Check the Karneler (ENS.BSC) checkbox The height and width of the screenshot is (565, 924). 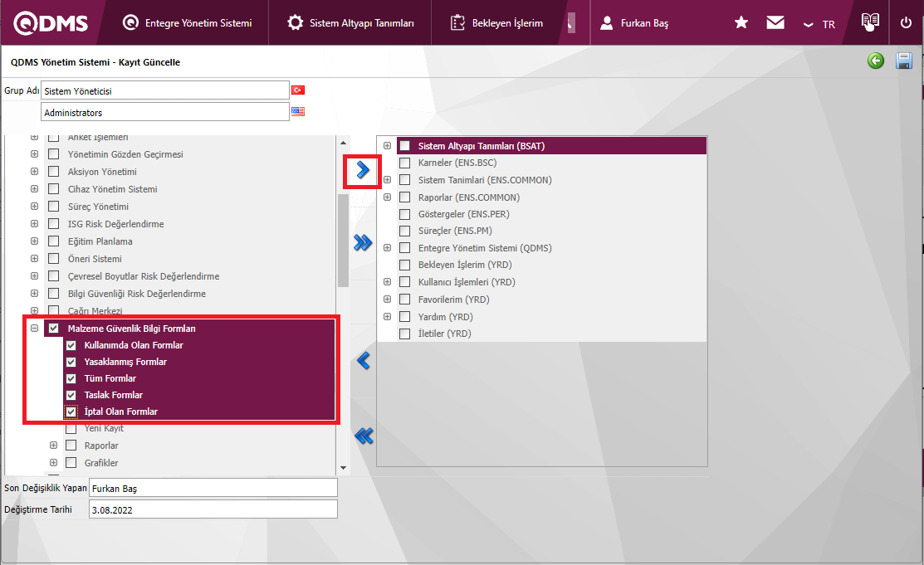[x=405, y=163]
